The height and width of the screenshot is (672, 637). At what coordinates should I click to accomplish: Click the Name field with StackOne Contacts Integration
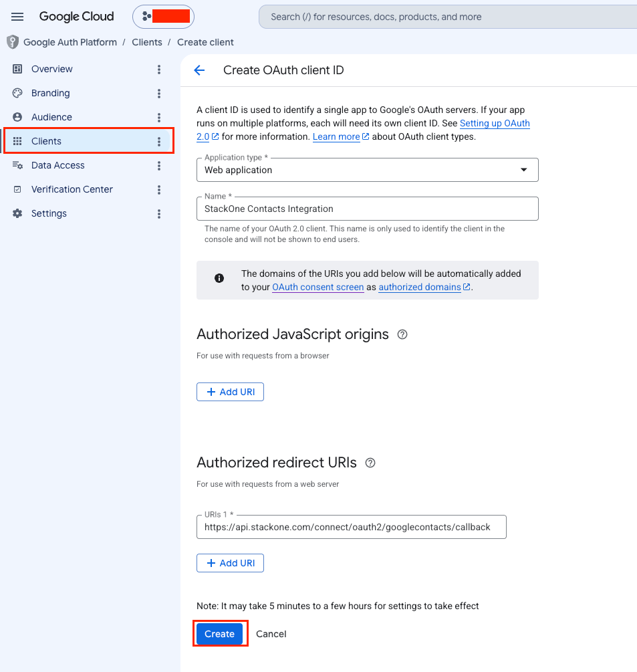367,209
